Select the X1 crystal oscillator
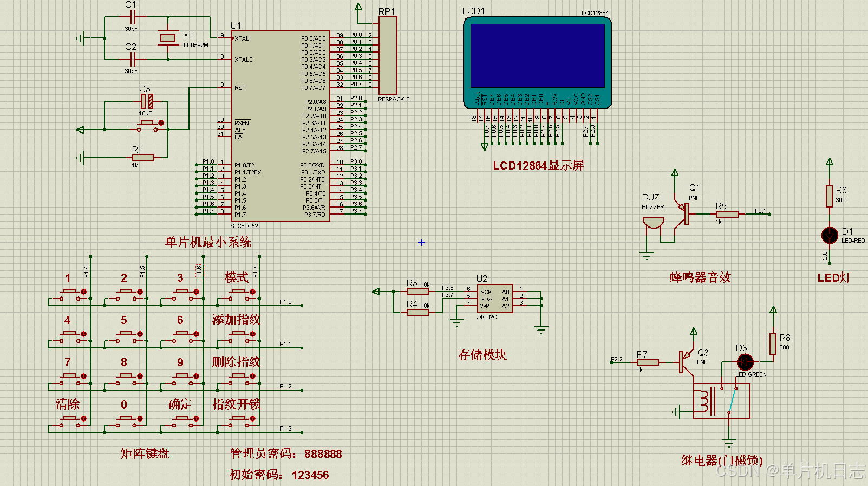The height and width of the screenshot is (486, 868). 168,38
